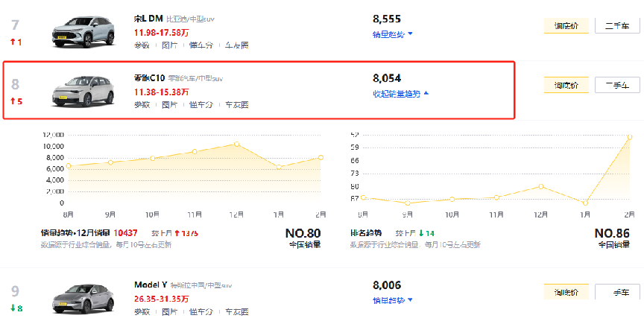The height and width of the screenshot is (324, 644).
Task: Click sales figure 8,006
Action: pyautogui.click(x=387, y=285)
